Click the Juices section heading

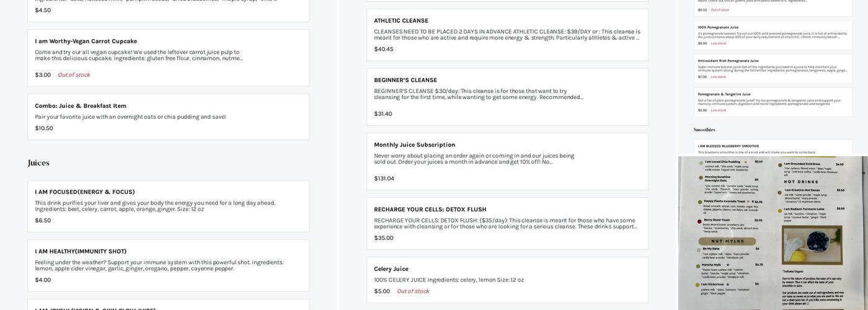point(38,163)
